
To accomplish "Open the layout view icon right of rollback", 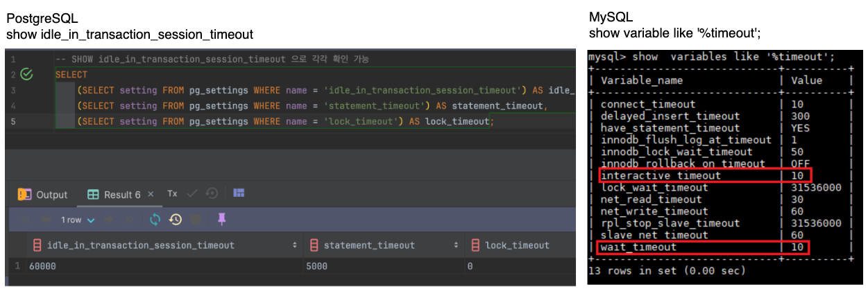I will coord(239,193).
